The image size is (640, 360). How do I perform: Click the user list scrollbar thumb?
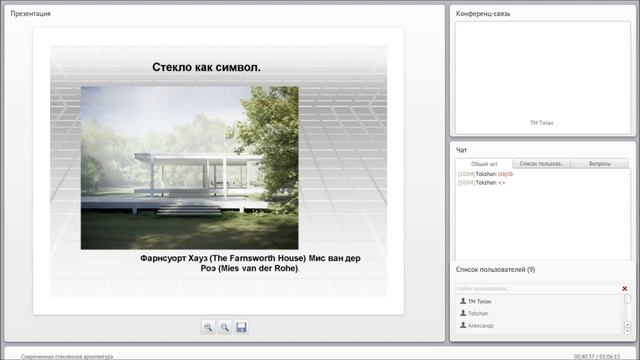[627, 299]
